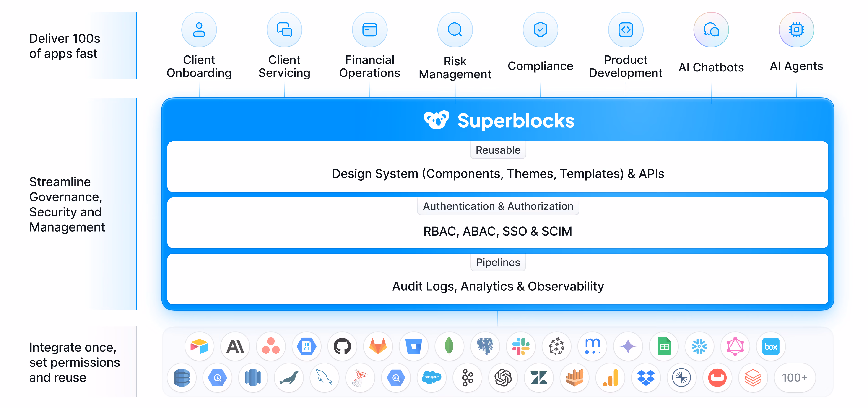Select the Asana three-dots icon
This screenshot has width=868, height=408.
(x=271, y=346)
